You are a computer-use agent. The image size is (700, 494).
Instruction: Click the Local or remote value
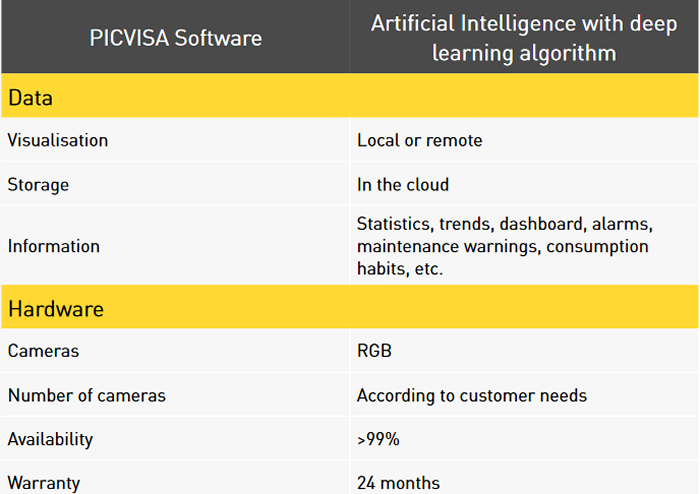click(x=419, y=141)
